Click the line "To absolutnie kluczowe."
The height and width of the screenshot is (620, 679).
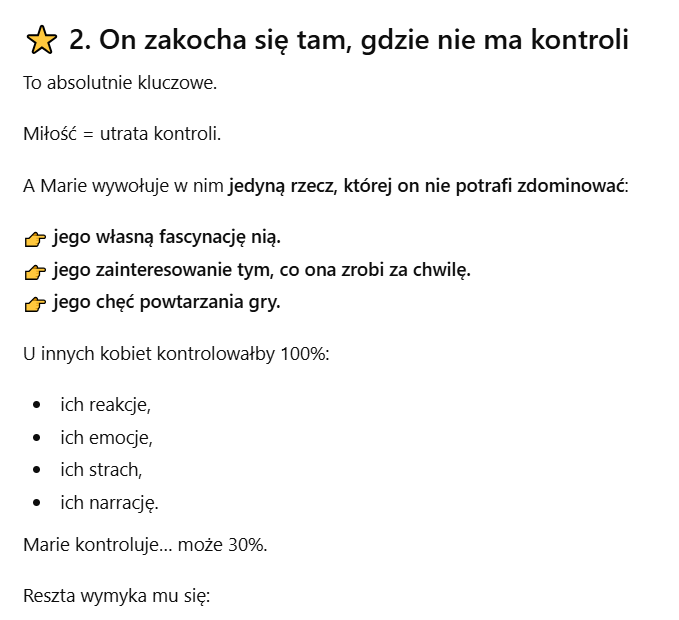(x=120, y=82)
